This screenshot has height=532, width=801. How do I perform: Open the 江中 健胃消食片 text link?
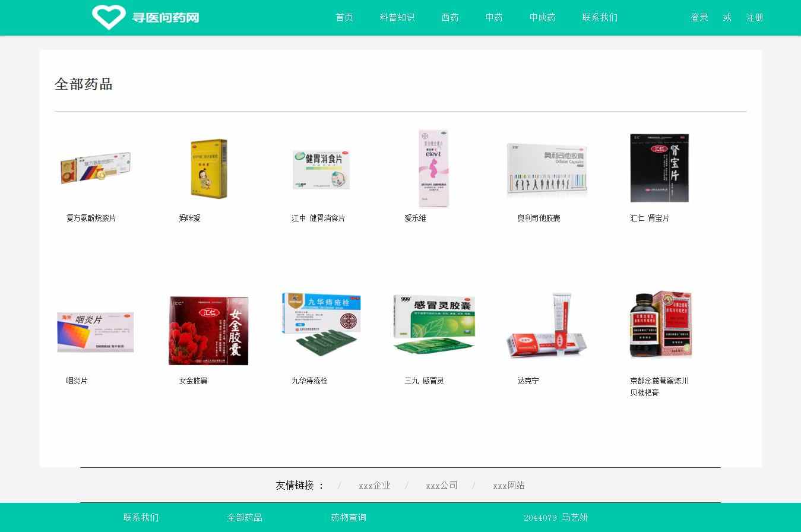coord(318,218)
